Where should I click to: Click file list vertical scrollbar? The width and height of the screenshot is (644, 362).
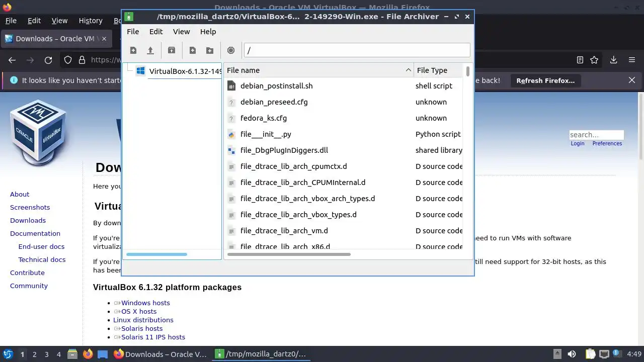point(468,71)
